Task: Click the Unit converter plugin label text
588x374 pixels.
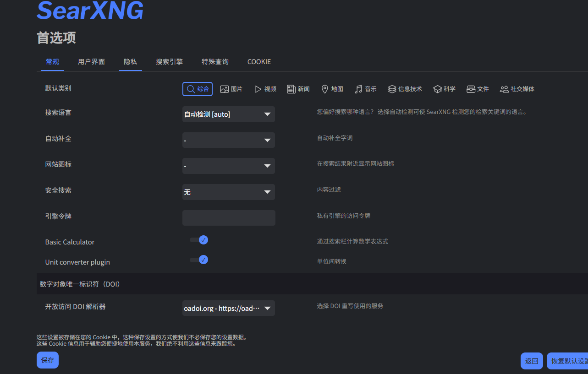Action: pos(77,262)
